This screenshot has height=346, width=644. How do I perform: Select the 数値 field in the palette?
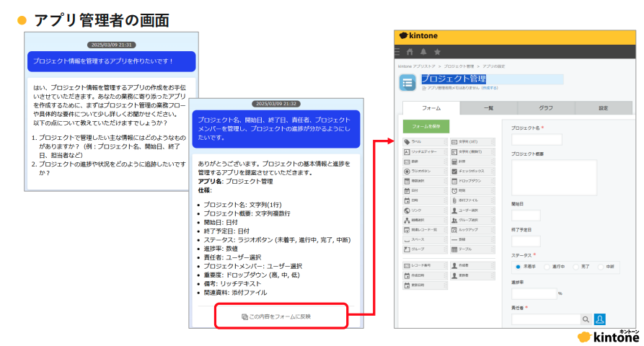425,161
